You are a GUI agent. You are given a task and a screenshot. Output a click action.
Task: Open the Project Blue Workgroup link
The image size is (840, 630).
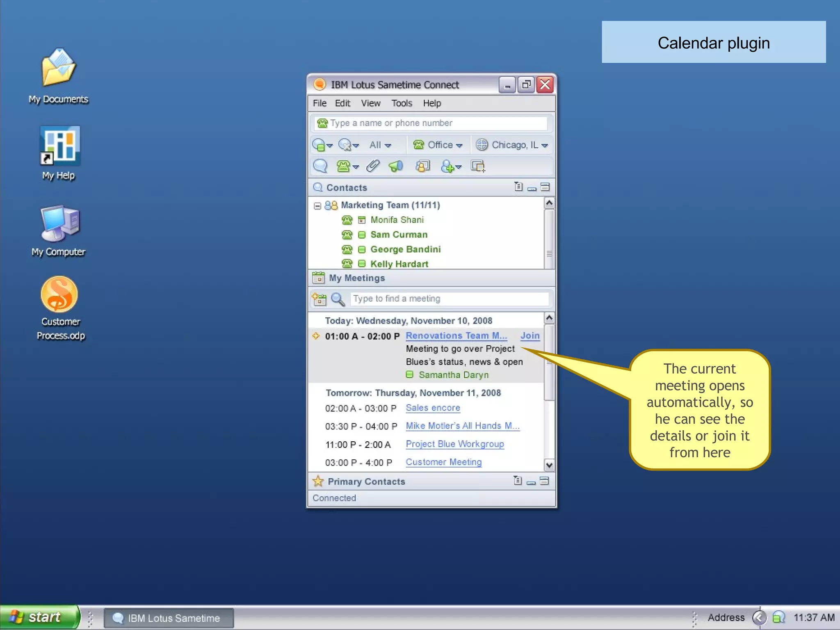pyautogui.click(x=455, y=444)
